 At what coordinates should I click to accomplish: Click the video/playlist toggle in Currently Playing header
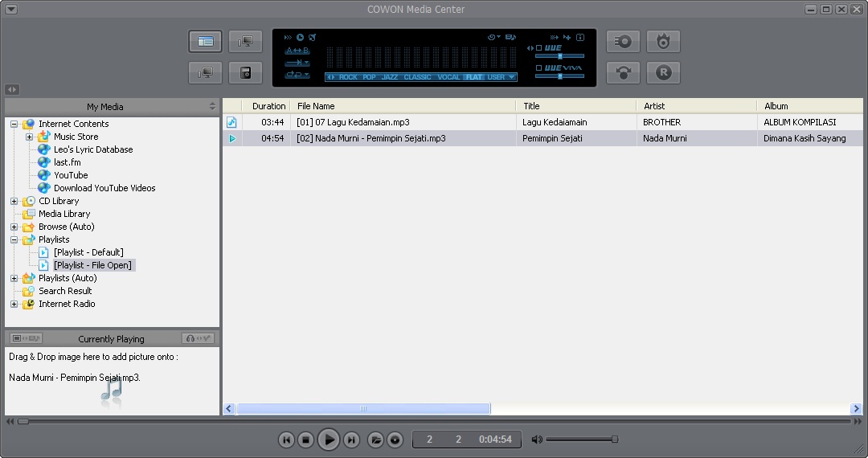coord(26,338)
